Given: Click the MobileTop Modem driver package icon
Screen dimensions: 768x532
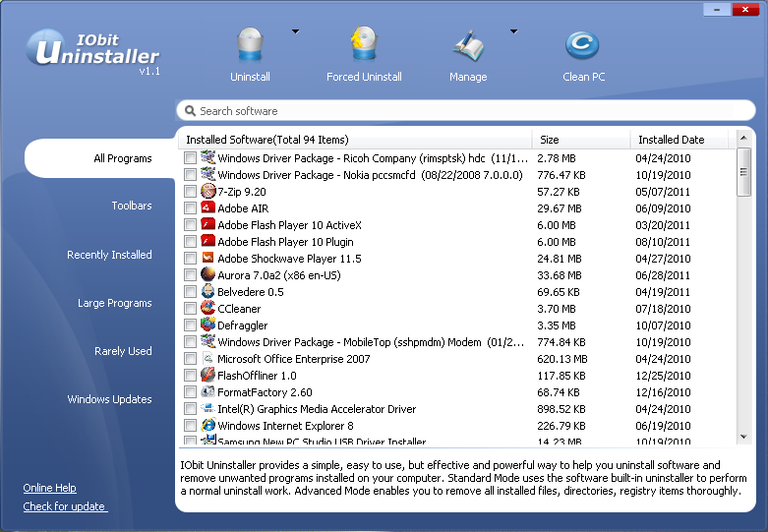Looking at the screenshot, I should click(x=208, y=341).
